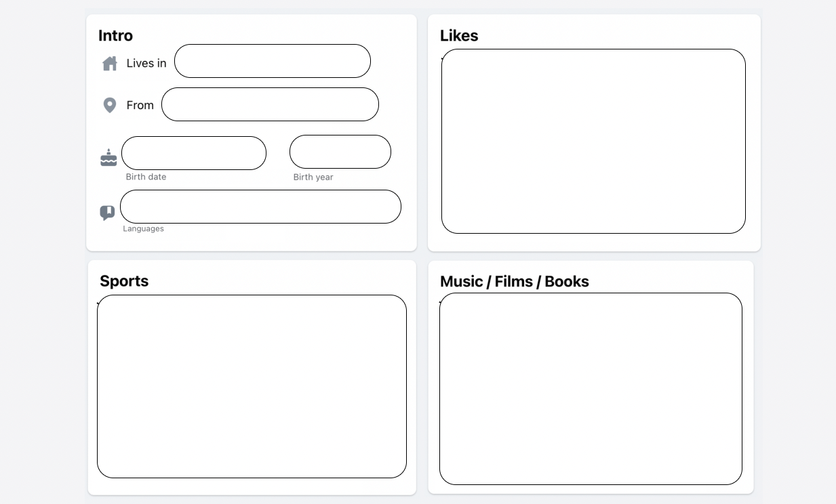Click the location pin icon next to From
Image resolution: width=836 pixels, height=504 pixels.
point(108,104)
